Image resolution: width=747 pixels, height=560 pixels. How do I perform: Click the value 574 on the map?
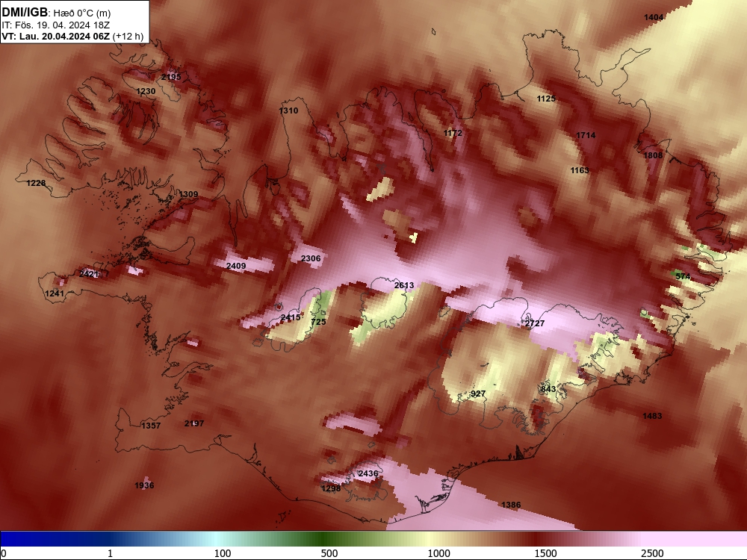pos(684,276)
